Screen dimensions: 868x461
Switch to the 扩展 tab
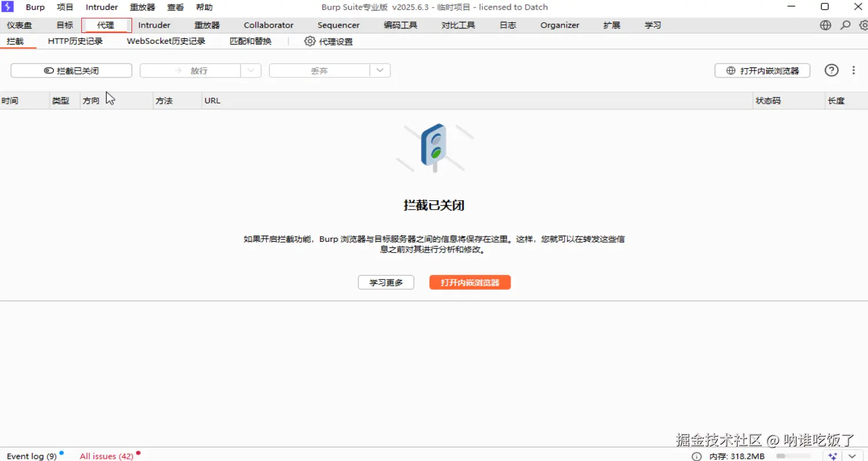point(612,25)
